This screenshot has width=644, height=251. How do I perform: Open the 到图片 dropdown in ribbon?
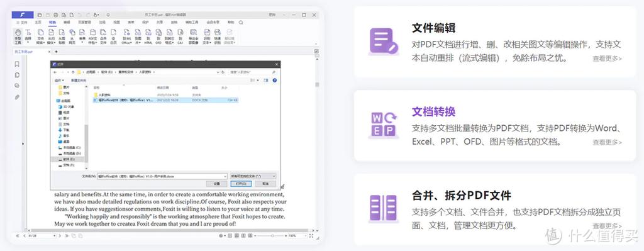pos(138,36)
